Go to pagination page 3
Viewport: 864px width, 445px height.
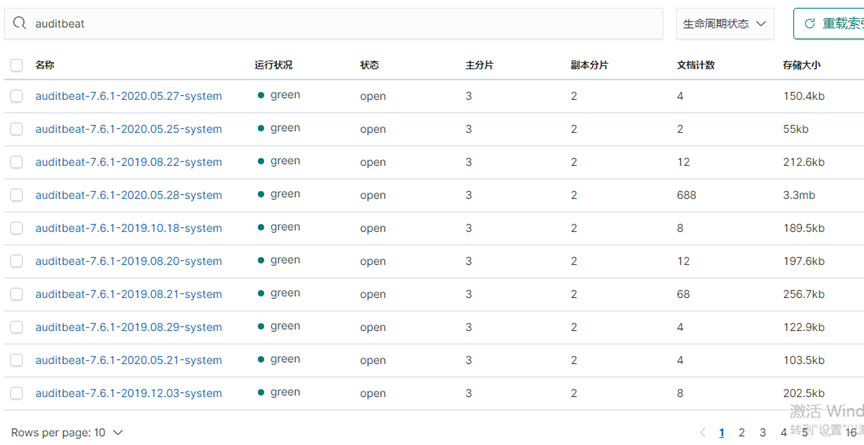pos(763,432)
